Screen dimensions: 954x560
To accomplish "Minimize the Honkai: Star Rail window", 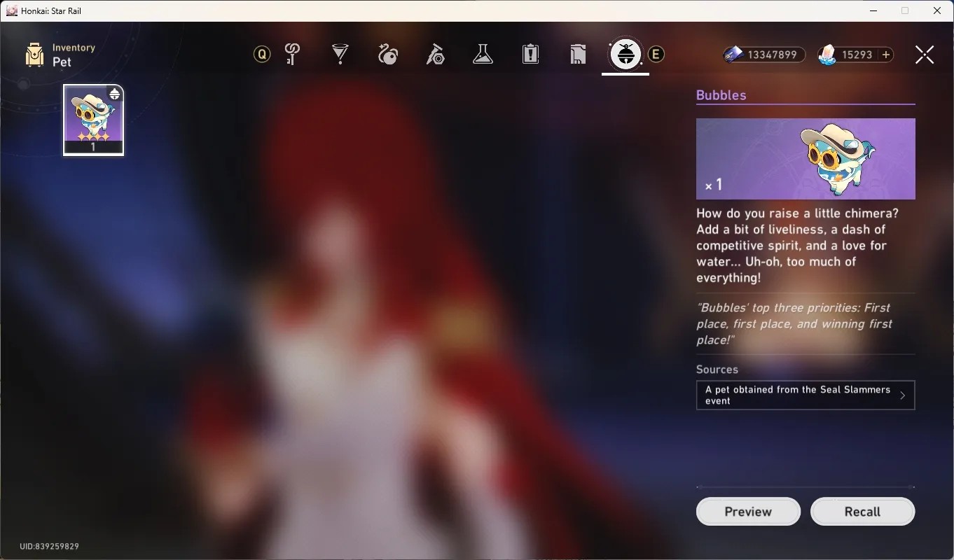I will pos(873,10).
